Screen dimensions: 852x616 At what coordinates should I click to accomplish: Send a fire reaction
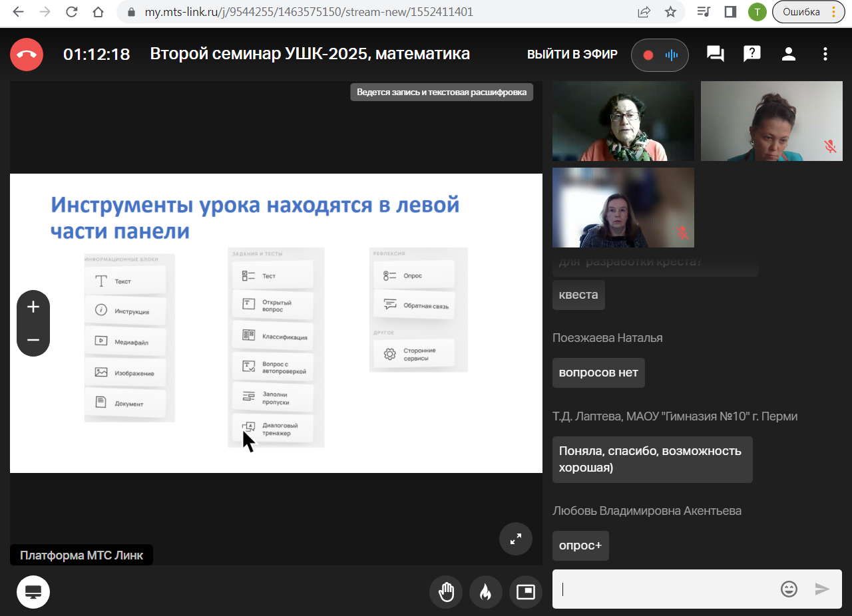point(485,591)
